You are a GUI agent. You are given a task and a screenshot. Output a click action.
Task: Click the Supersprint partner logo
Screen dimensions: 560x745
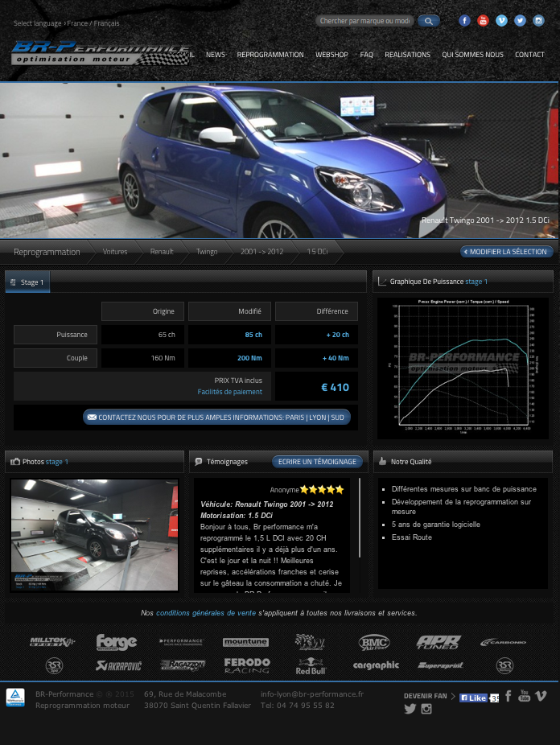pyautogui.click(x=440, y=665)
